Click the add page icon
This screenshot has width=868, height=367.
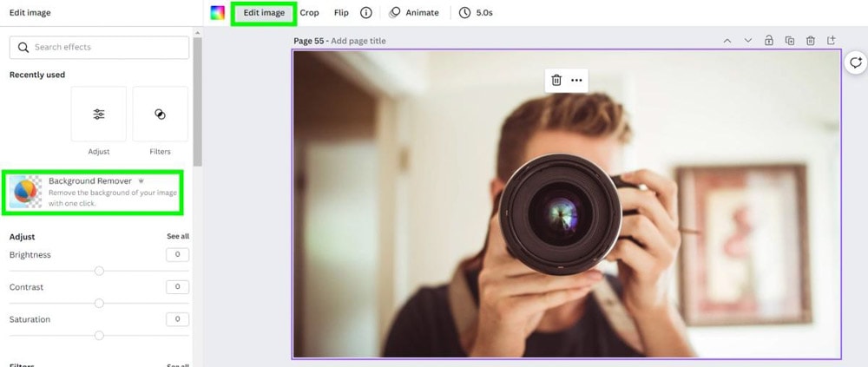831,41
